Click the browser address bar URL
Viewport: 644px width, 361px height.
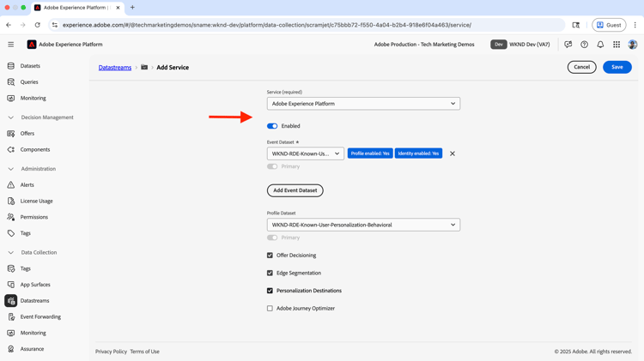[x=267, y=25]
